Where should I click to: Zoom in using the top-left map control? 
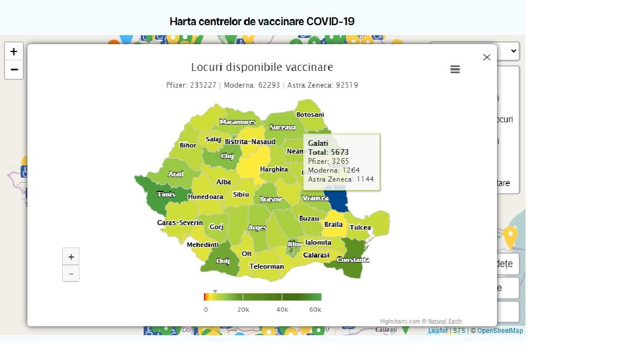(14, 51)
